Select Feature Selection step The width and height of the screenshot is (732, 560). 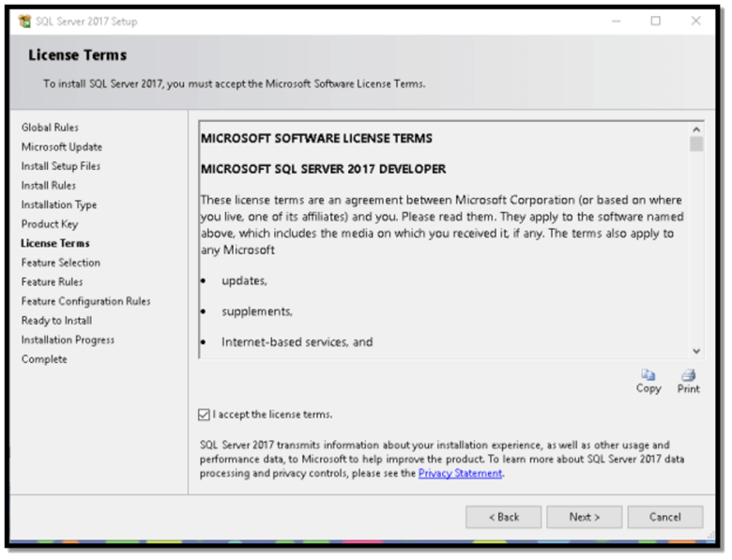point(61,263)
